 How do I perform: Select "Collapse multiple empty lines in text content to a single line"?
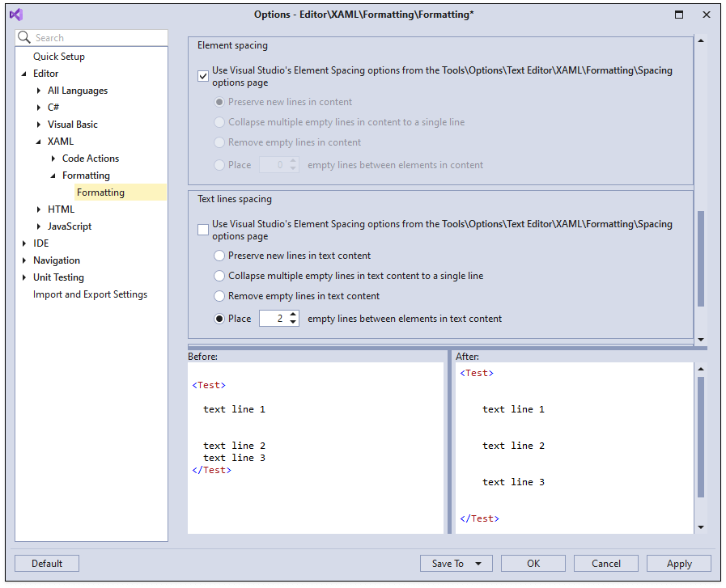219,275
